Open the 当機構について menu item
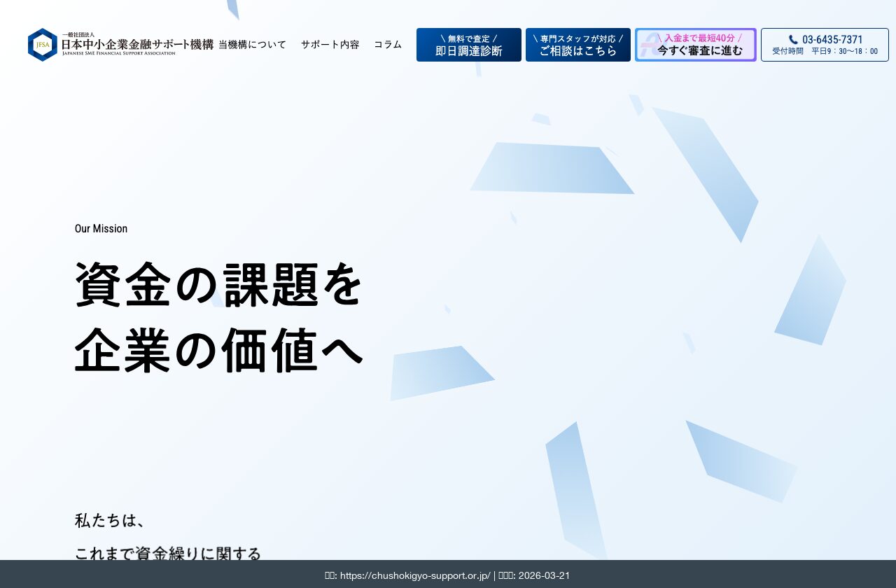Screen dimensions: 896x588 click(253, 44)
